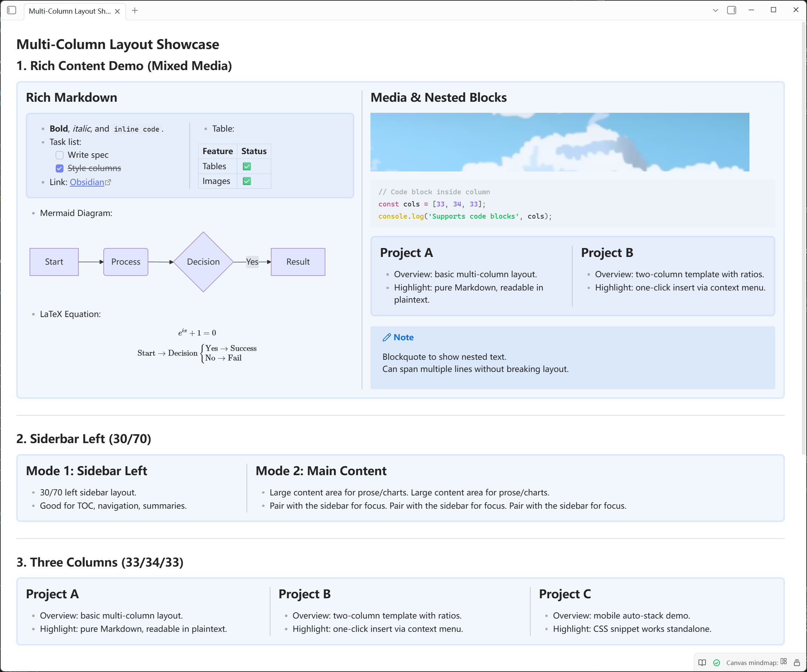Toggle the right sidebar icon
Screen dimensions: 807x672
pyautogui.click(x=731, y=10)
